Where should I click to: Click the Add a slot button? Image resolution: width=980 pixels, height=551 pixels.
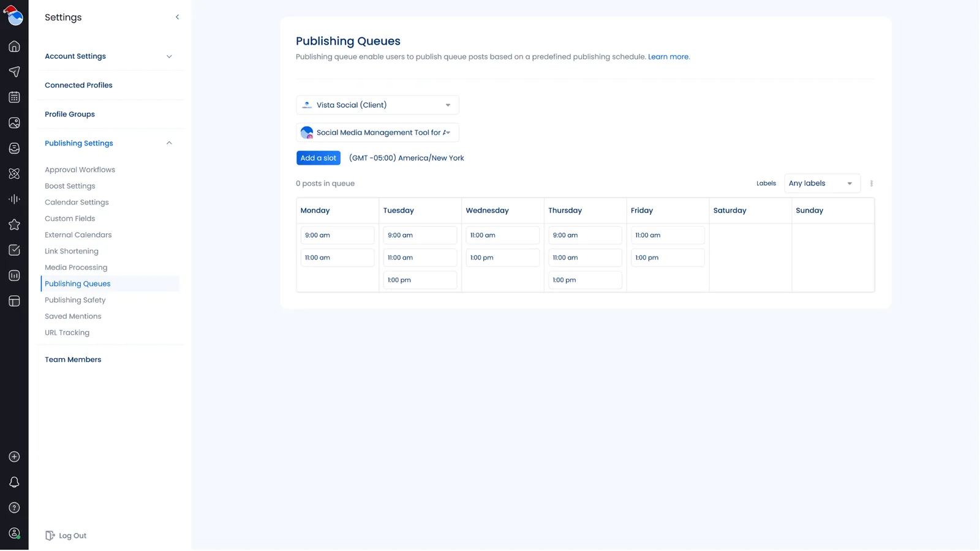(x=318, y=158)
